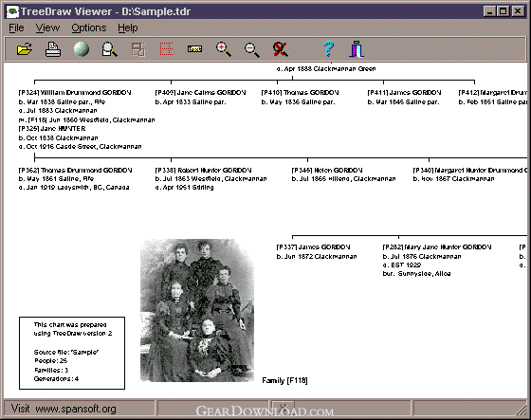The width and height of the screenshot is (531, 420).
Task: Toggle the red dotted page-boundaries icon
Action: [166, 49]
